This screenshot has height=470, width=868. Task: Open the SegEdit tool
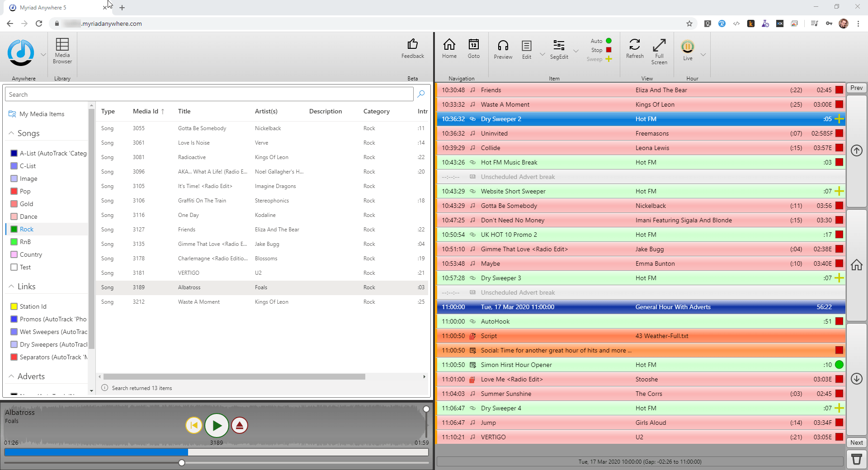click(x=559, y=49)
